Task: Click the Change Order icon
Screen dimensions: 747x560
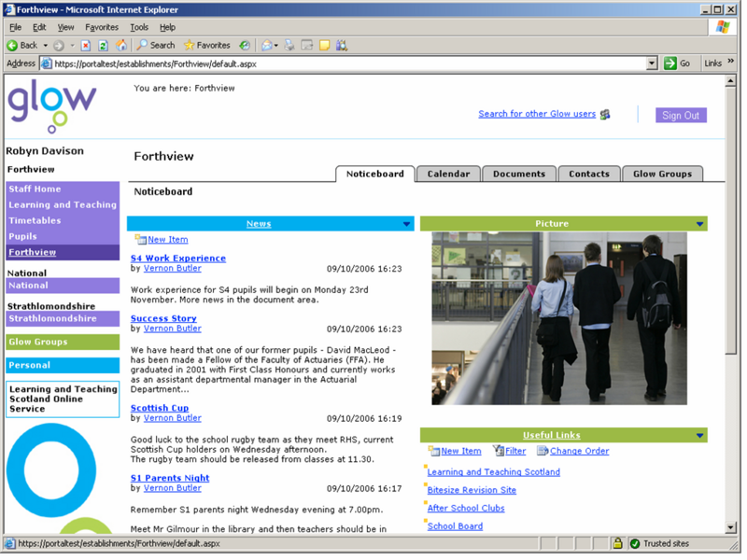Action: [x=543, y=451]
